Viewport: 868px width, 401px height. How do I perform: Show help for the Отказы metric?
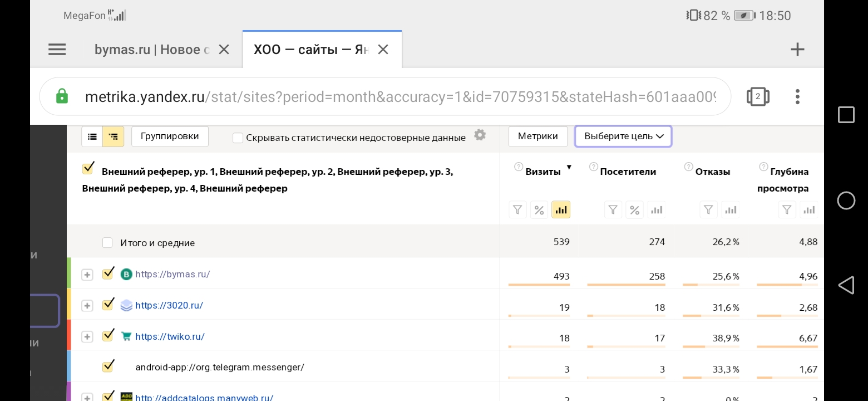[688, 167]
